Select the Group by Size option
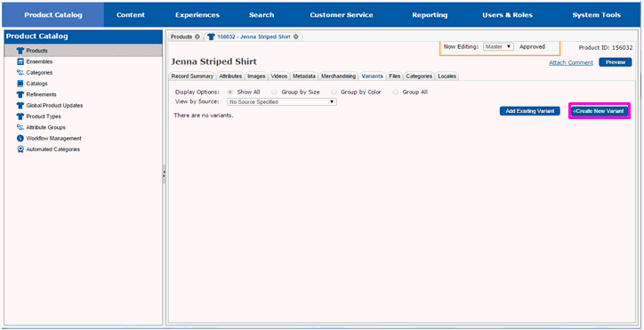This screenshot has width=644, height=330. [274, 92]
